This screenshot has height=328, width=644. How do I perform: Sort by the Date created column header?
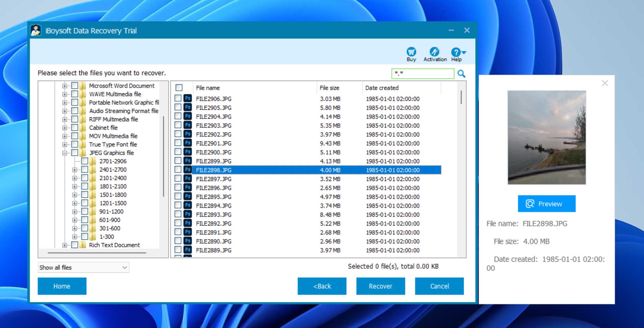pyautogui.click(x=382, y=88)
